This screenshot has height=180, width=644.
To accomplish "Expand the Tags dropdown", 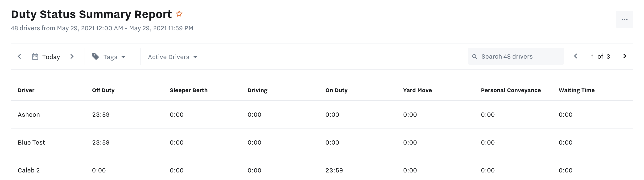I will (x=123, y=57).
